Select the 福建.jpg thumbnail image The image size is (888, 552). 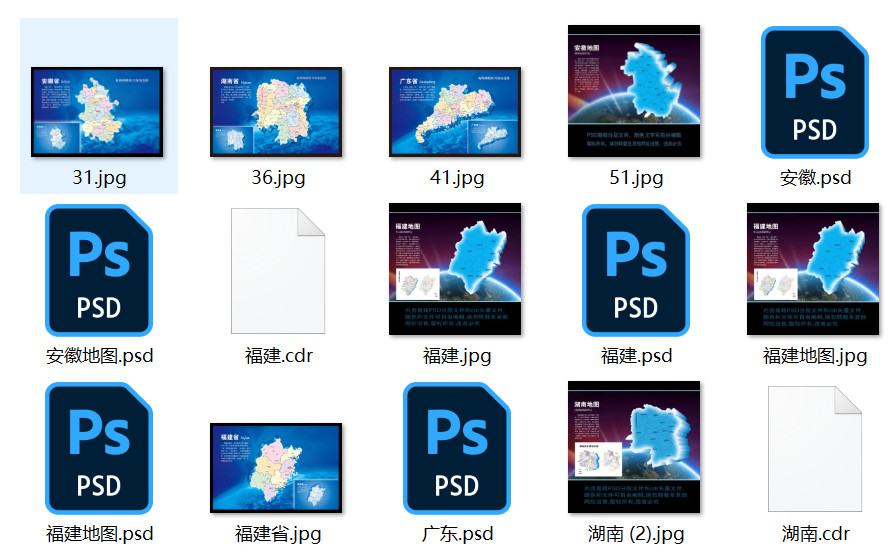[455, 269]
